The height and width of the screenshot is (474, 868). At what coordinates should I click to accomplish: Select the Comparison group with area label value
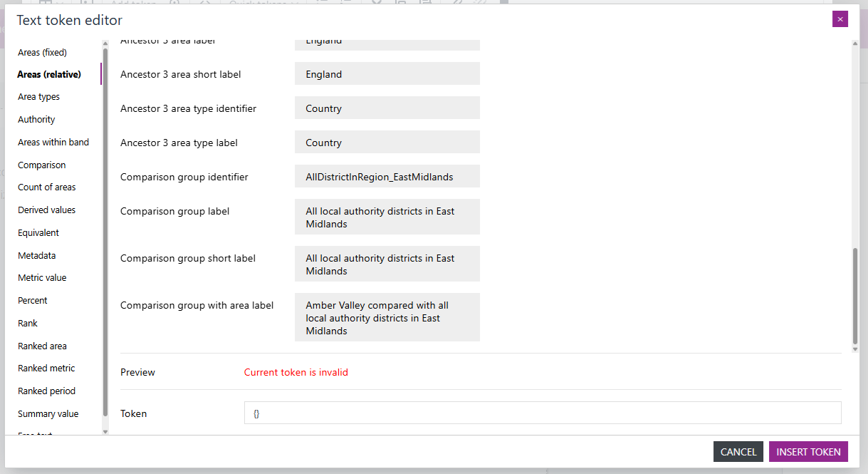(387, 317)
